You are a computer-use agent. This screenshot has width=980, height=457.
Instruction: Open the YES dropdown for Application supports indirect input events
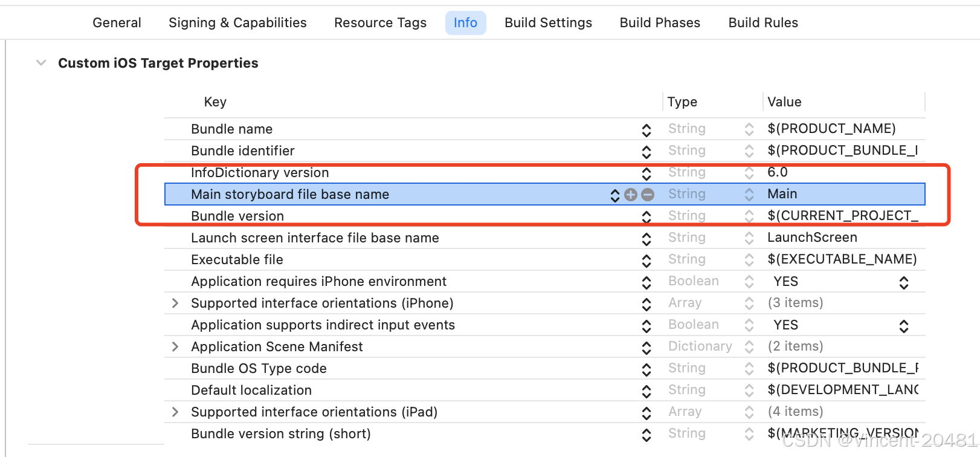(903, 325)
